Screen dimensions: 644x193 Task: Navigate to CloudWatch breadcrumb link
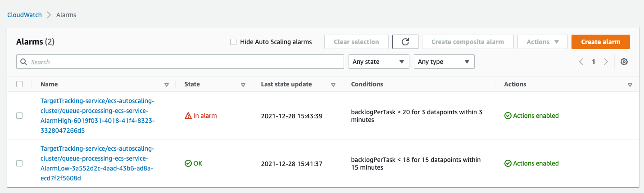click(x=24, y=15)
